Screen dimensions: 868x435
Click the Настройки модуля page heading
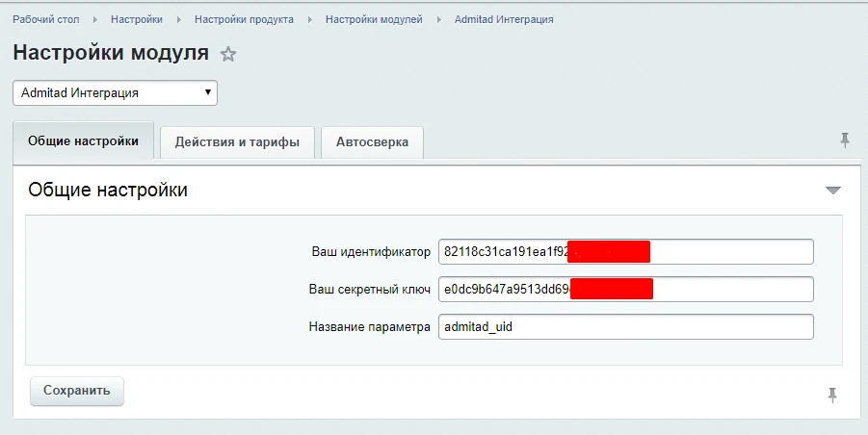point(111,53)
